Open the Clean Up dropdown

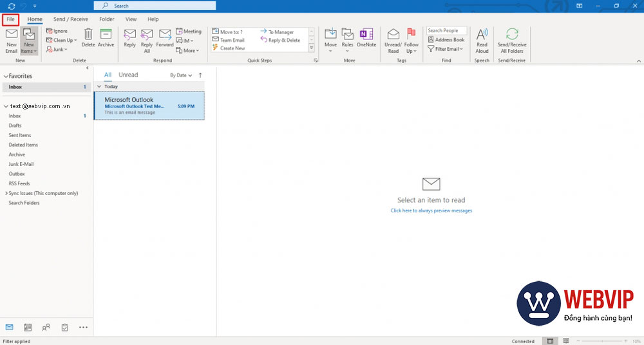click(61, 41)
